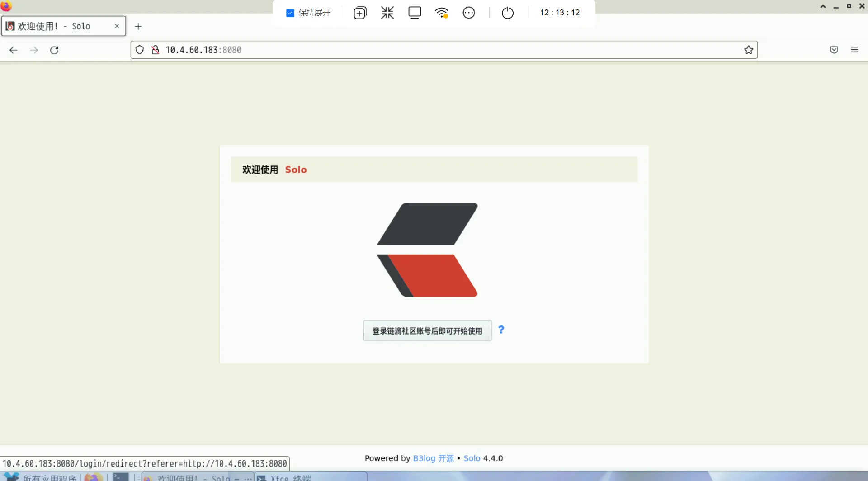
Task: Open the more options ellipsis icon
Action: click(x=469, y=13)
